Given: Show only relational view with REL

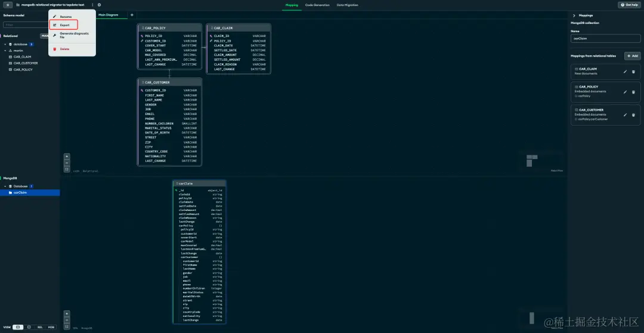Looking at the screenshot, I should coord(40,327).
